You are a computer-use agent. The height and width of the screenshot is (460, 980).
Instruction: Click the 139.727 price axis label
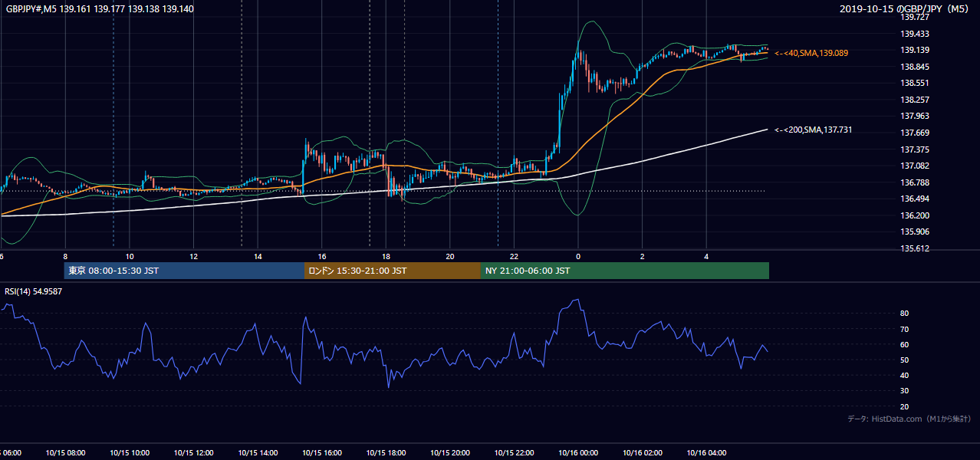[915, 17]
